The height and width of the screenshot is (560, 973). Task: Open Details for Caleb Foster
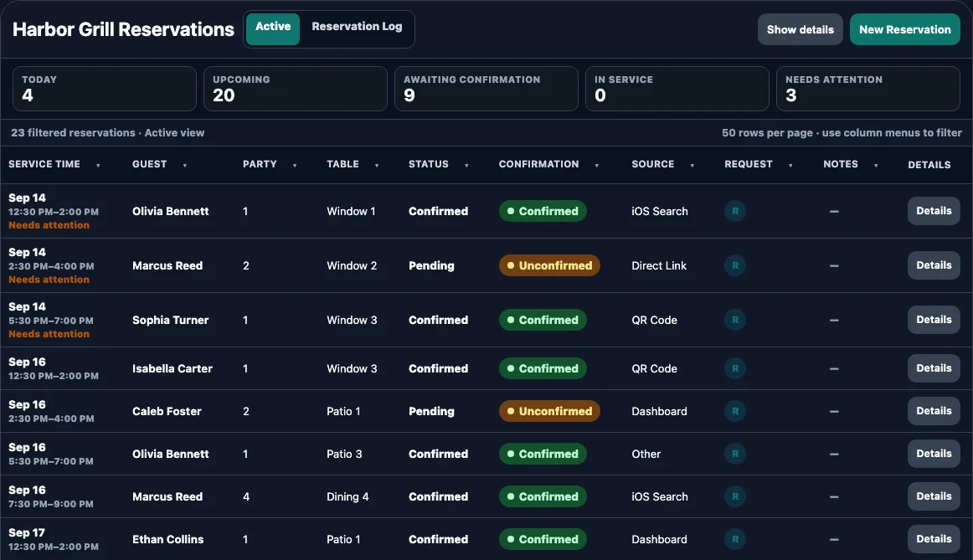934,411
